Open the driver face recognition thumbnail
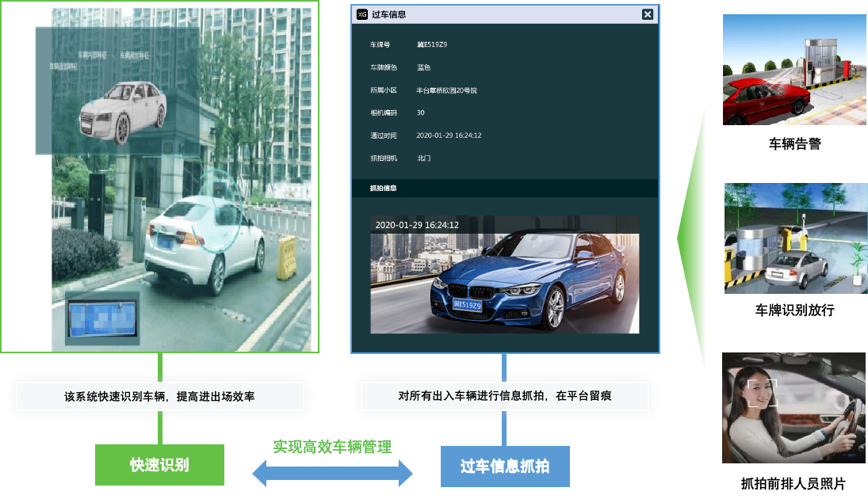This screenshot has height=499, width=868. point(793,408)
